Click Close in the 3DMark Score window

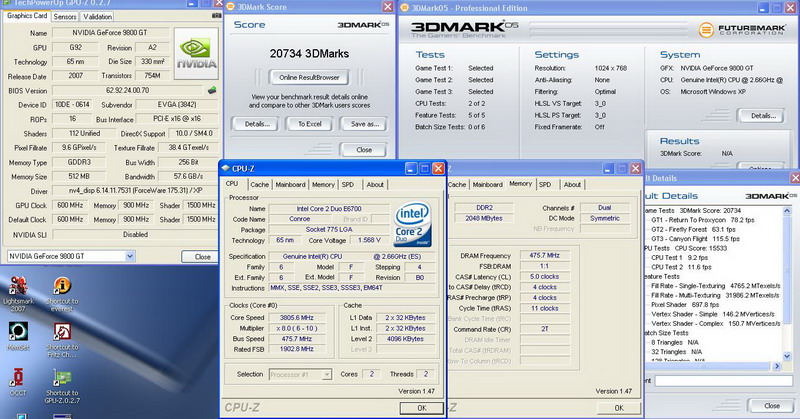click(364, 150)
